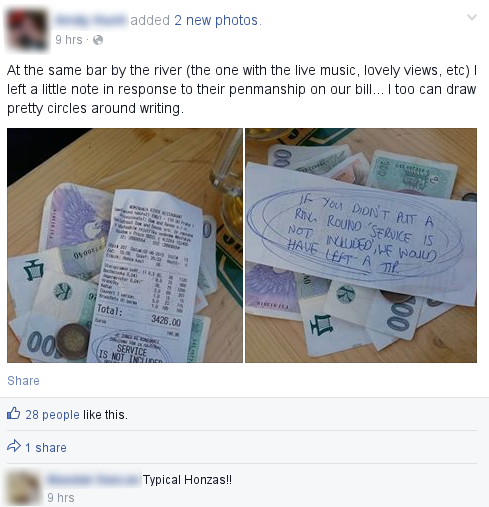The image size is (489, 507).
Task: Open the commenter's profile picture
Action: pos(23,489)
